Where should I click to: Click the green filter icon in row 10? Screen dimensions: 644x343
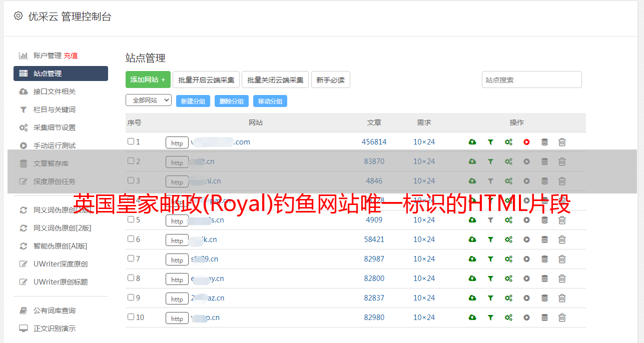click(490, 317)
